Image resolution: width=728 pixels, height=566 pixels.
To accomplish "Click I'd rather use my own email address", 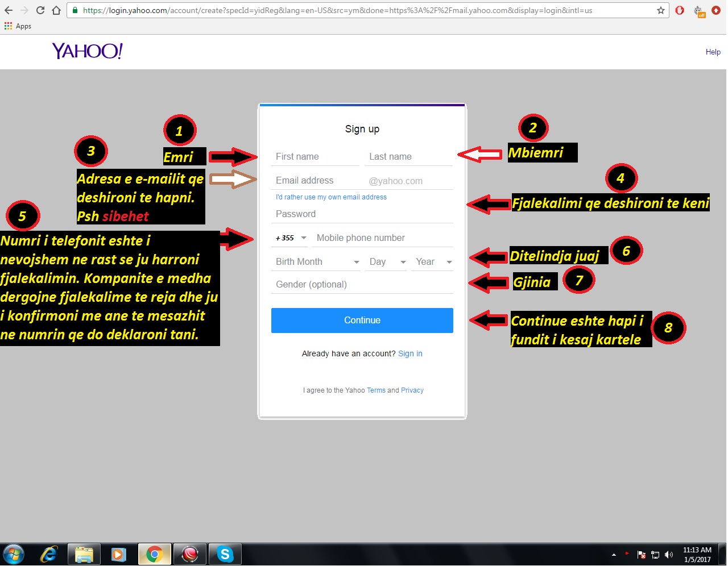I will 331,197.
